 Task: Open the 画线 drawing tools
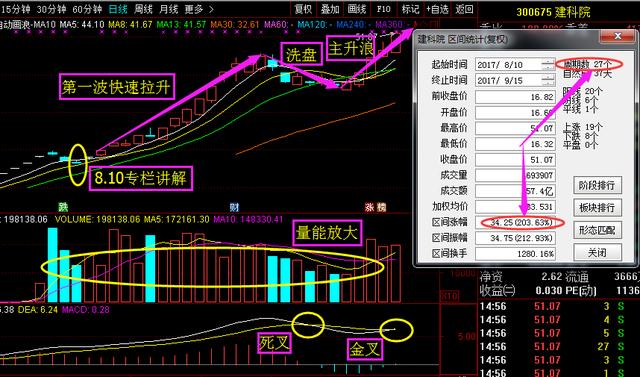pos(357,9)
